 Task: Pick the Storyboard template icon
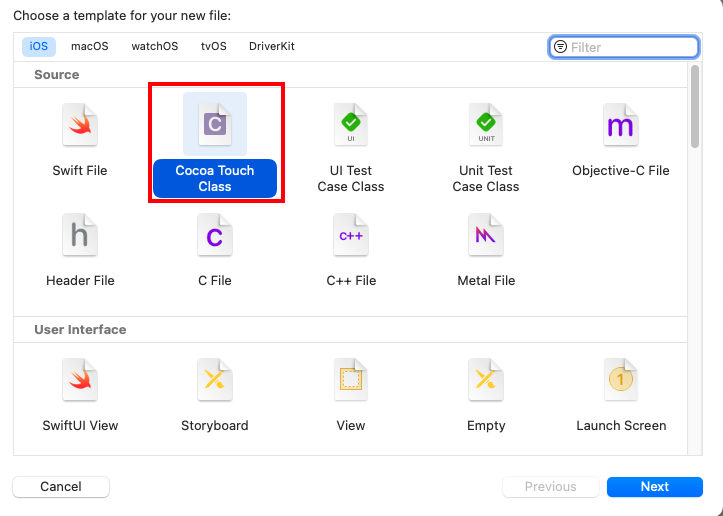click(x=215, y=380)
